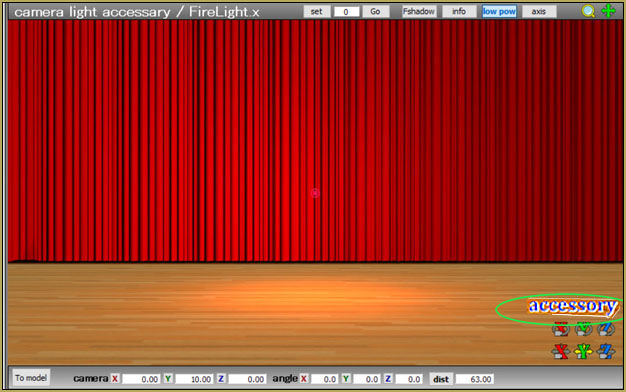This screenshot has width=626, height=392.
Task: Click the To model button
Action: pyautogui.click(x=31, y=378)
